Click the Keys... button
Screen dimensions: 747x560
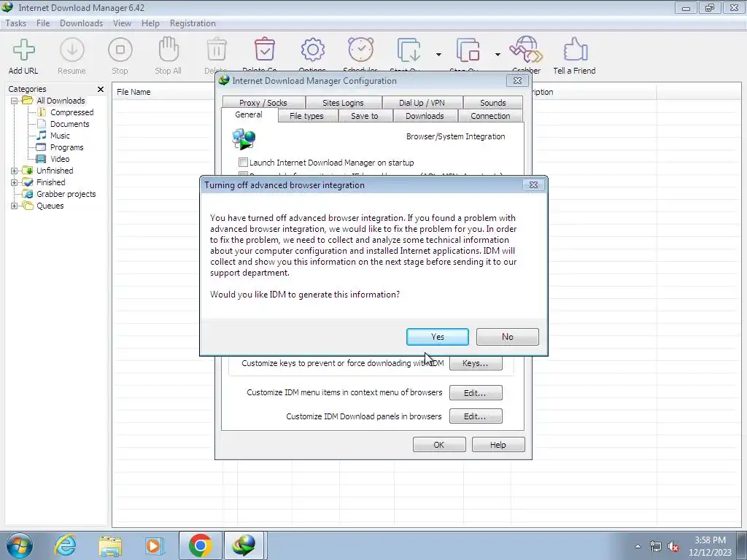(476, 363)
